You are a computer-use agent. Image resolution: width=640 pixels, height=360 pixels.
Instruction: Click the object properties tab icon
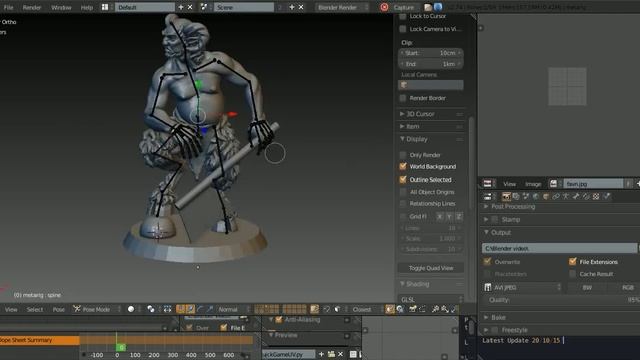coord(546,197)
